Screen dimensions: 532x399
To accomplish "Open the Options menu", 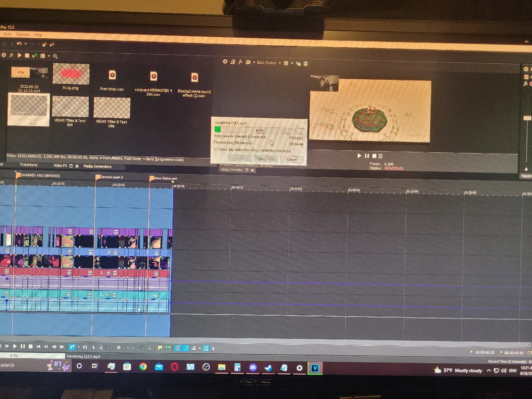I will pos(22,35).
